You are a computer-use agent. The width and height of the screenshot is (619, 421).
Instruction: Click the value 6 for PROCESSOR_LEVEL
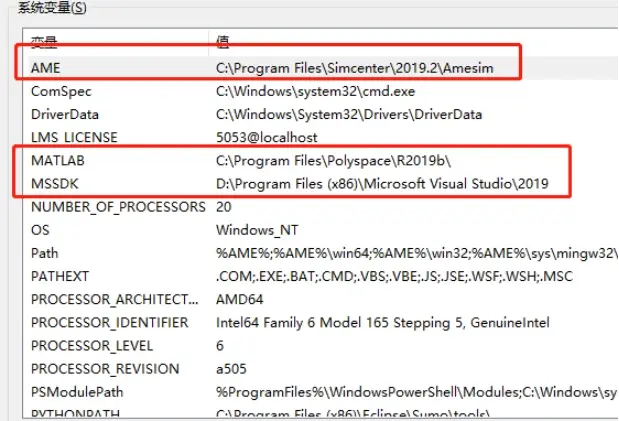[220, 346]
